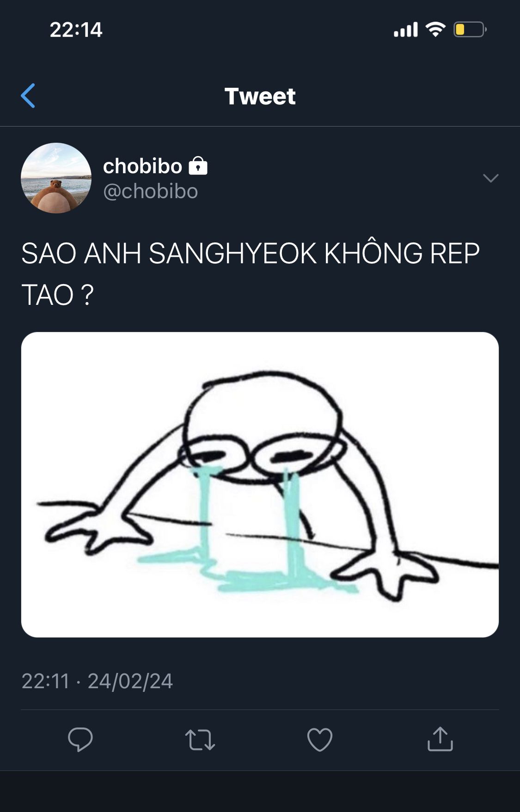Screen dimensions: 520x812
Task: Tap the Tweet header title
Action: [x=260, y=96]
